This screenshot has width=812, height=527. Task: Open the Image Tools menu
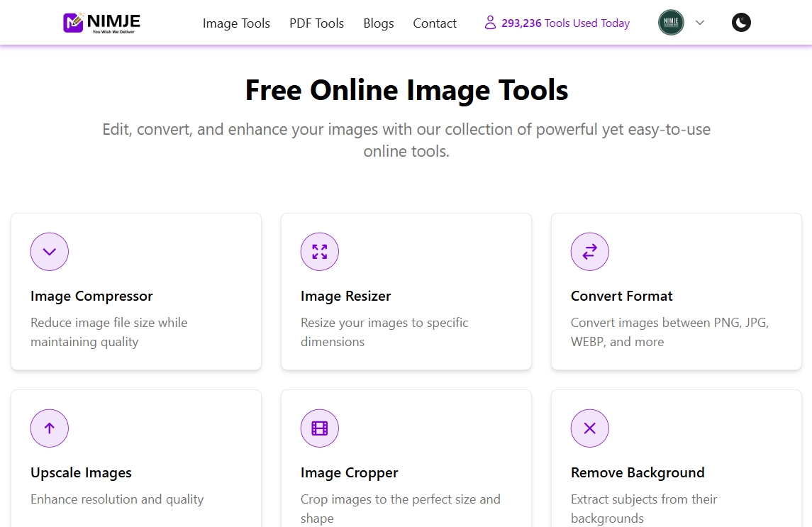click(236, 23)
